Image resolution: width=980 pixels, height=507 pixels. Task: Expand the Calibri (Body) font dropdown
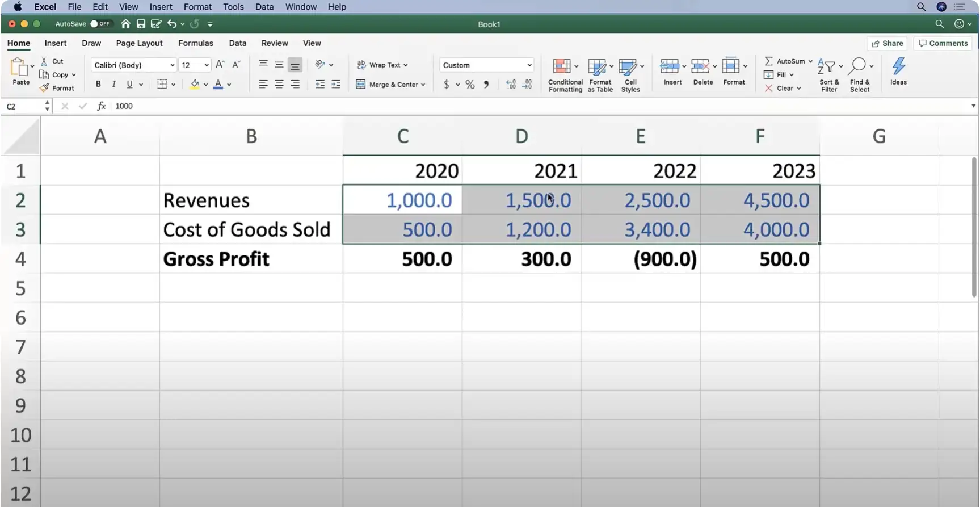[172, 65]
